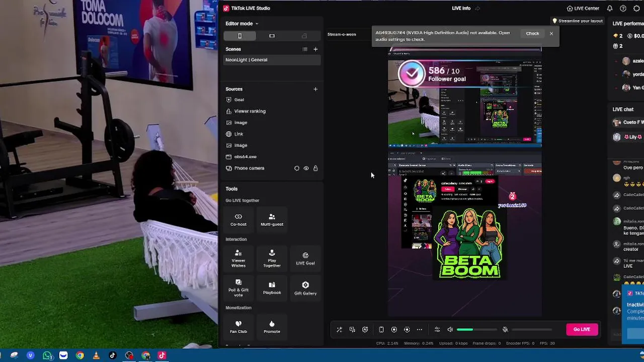The image size is (644, 362).
Task: Open the Promote tool
Action: click(272, 326)
